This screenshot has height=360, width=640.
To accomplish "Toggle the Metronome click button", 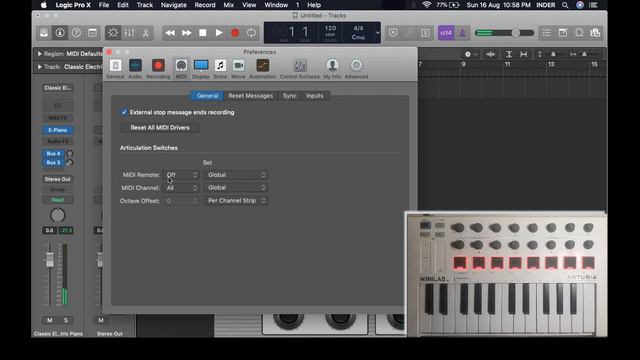I will point(462,33).
